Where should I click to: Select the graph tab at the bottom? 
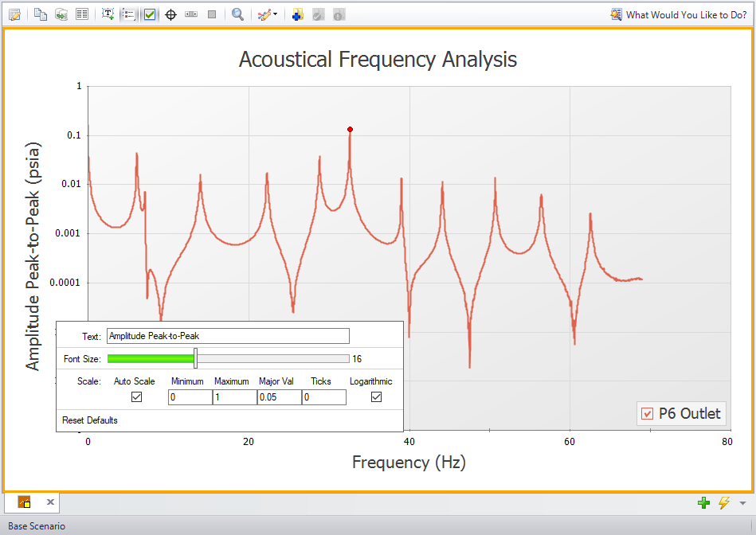(x=24, y=502)
